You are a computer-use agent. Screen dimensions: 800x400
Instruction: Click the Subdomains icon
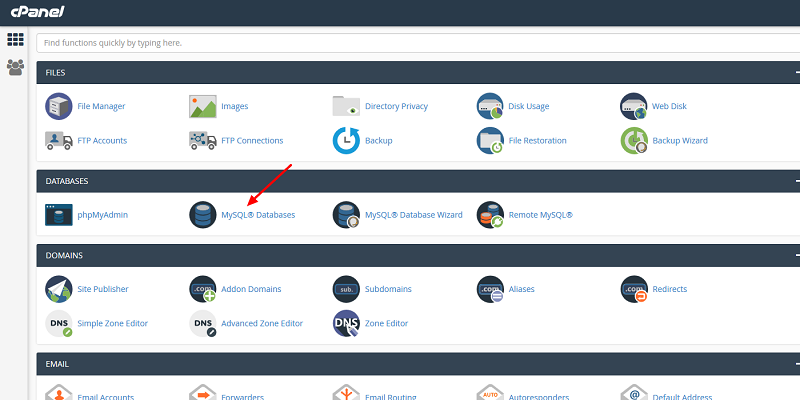[x=346, y=289]
